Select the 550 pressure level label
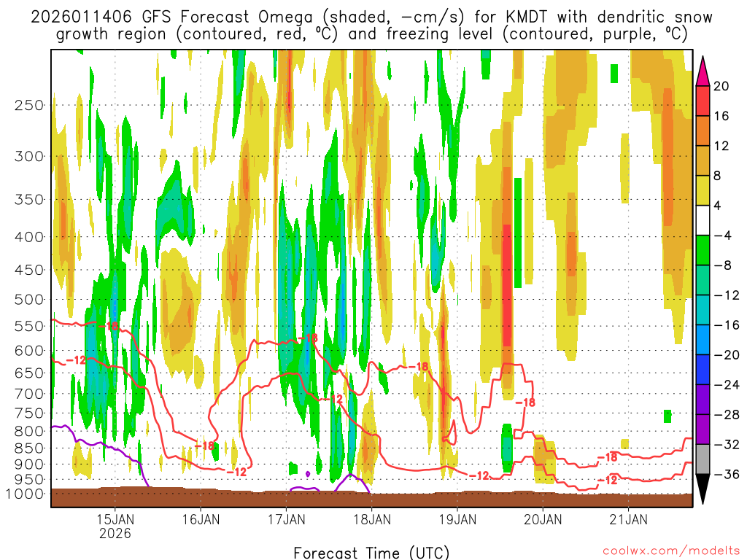This screenshot has height=560, width=747. (29, 326)
